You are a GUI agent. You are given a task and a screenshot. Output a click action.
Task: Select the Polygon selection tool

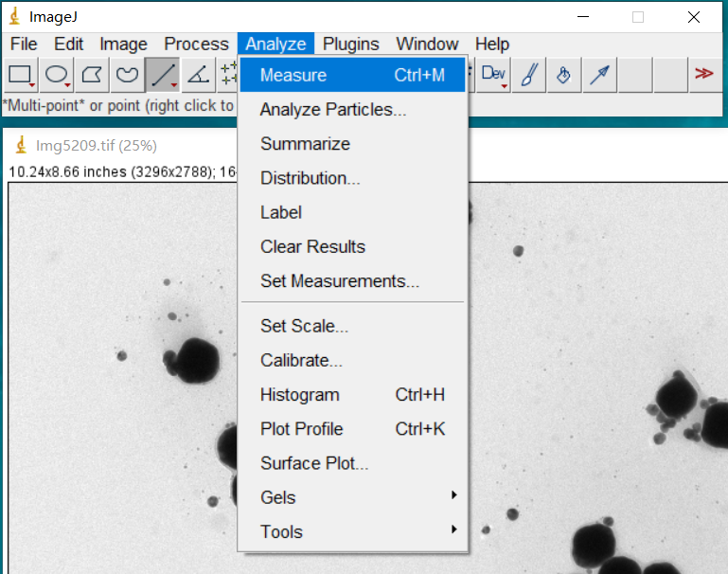[92, 74]
